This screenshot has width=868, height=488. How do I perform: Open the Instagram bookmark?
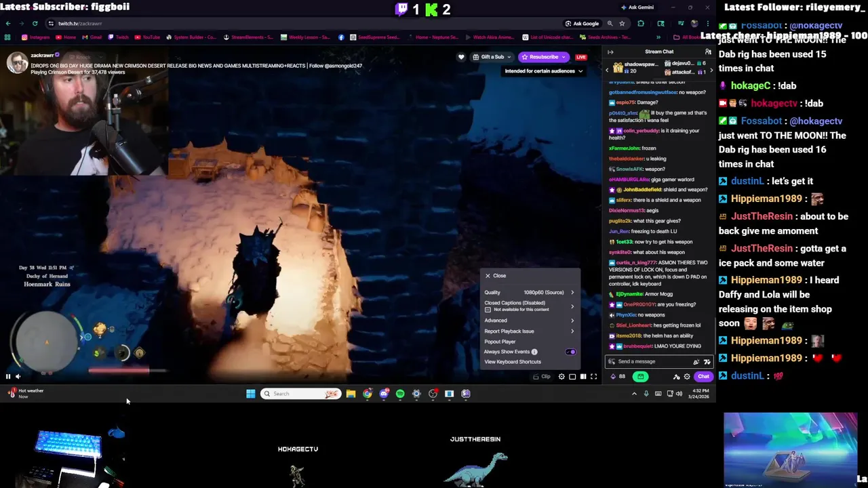(37, 37)
